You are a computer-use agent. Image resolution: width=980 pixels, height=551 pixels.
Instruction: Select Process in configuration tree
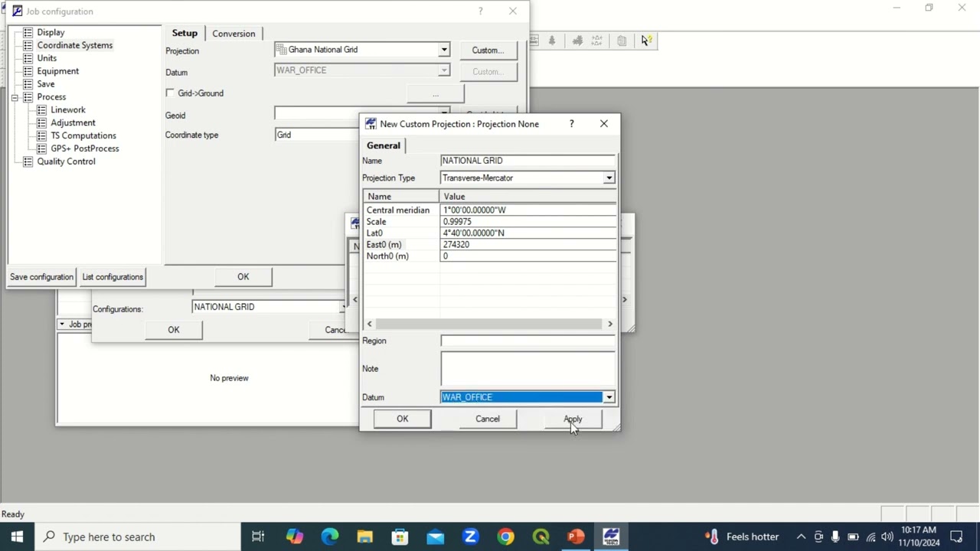click(x=51, y=97)
